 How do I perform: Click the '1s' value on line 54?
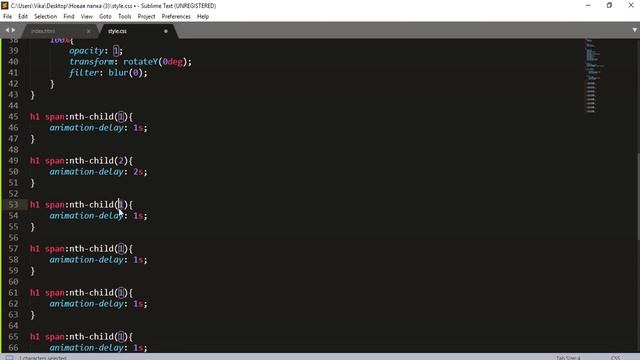[138, 216]
